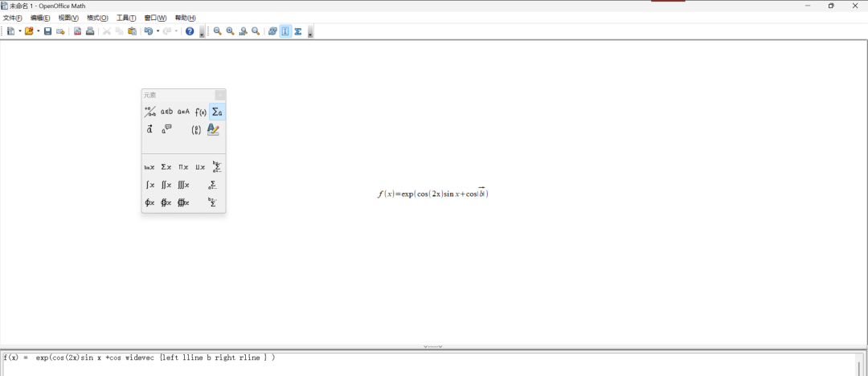Open the 编辑(E) menu
The width and height of the screenshot is (868, 376).
tap(40, 18)
